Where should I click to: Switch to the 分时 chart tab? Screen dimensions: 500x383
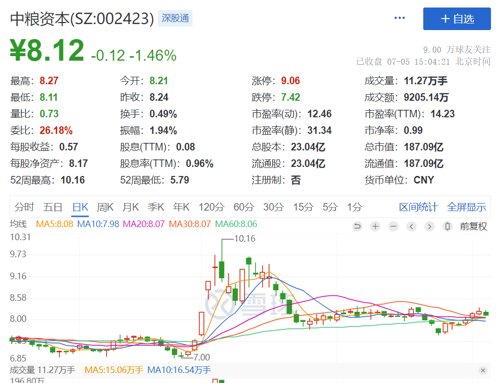[x=24, y=207]
